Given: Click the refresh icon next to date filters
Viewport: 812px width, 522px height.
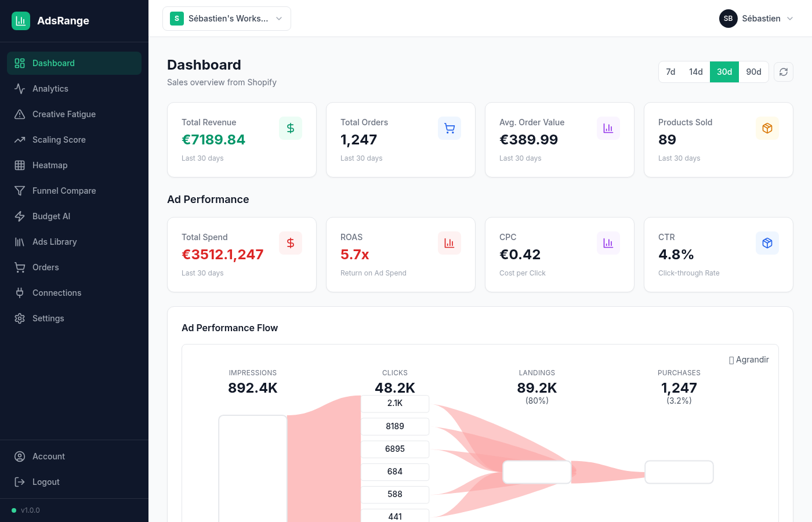Looking at the screenshot, I should pyautogui.click(x=784, y=71).
